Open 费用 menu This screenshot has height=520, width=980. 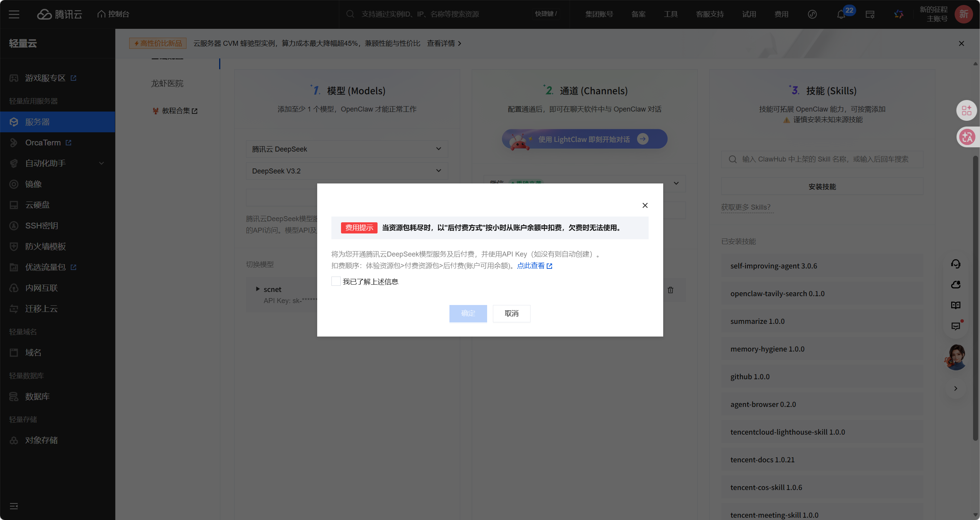(x=781, y=14)
